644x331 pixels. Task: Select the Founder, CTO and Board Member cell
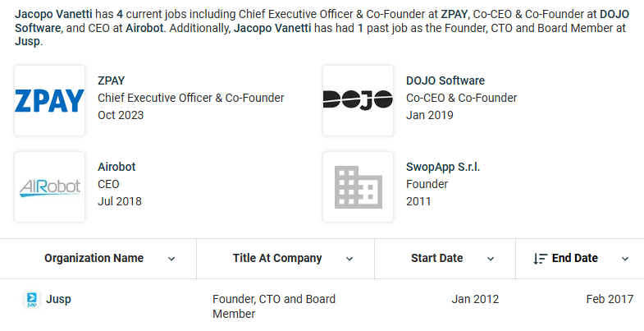[273, 306]
